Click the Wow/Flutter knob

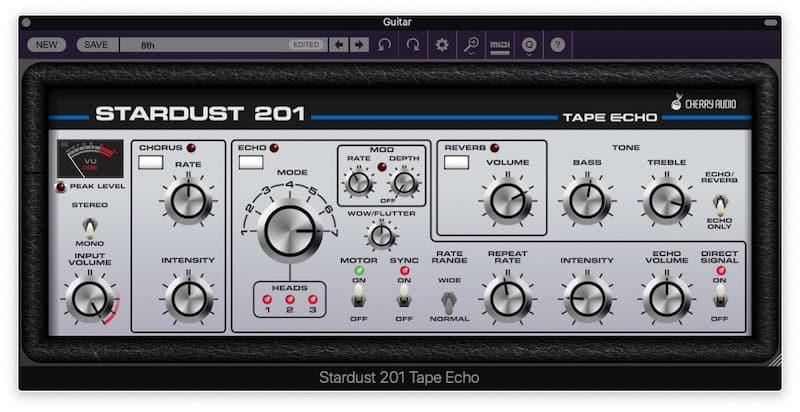381,236
